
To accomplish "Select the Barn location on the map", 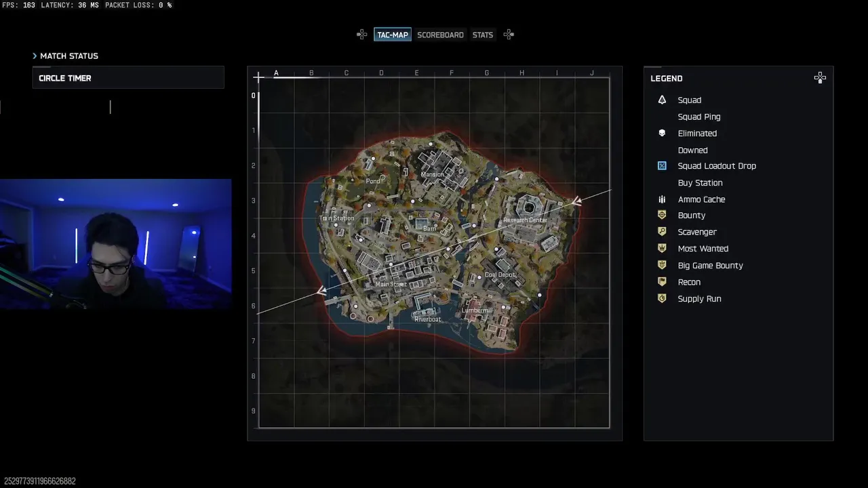I will (x=429, y=229).
